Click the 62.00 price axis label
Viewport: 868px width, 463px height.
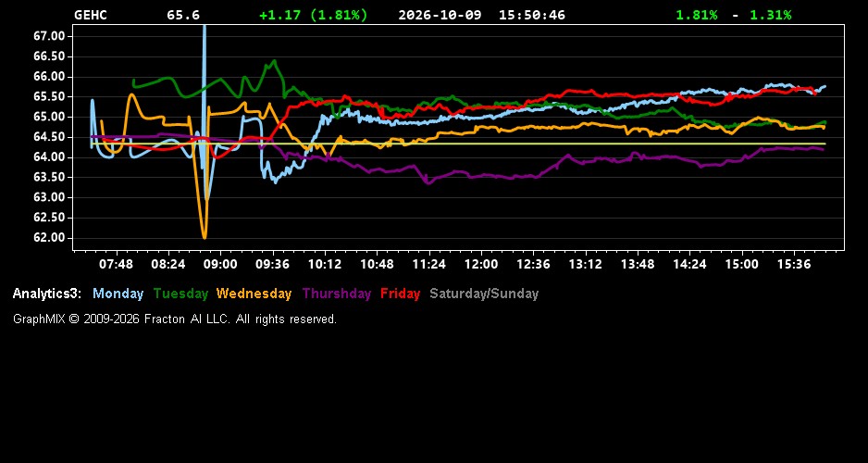coord(50,238)
